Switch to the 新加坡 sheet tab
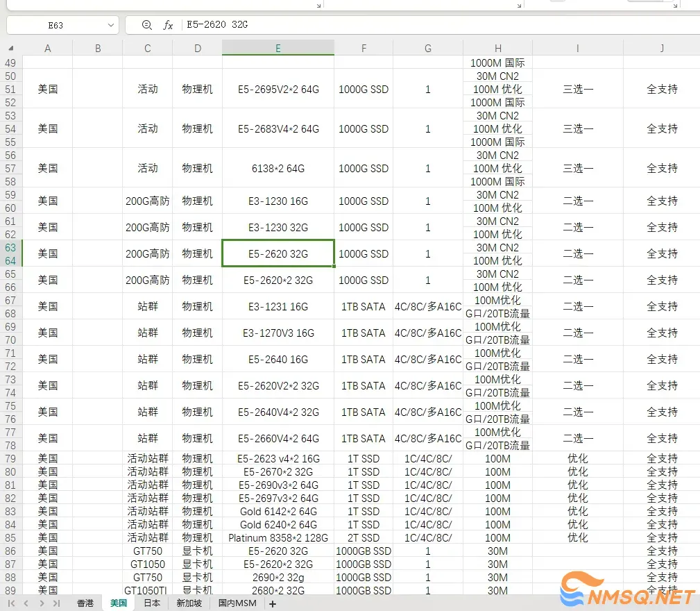This screenshot has width=700, height=611. [189, 603]
